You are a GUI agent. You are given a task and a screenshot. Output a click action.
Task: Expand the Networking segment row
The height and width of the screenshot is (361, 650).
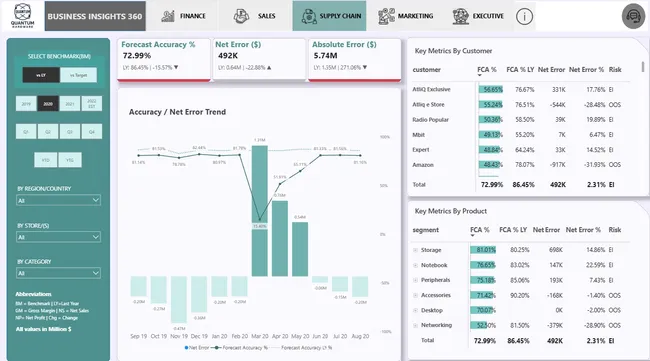415,325
